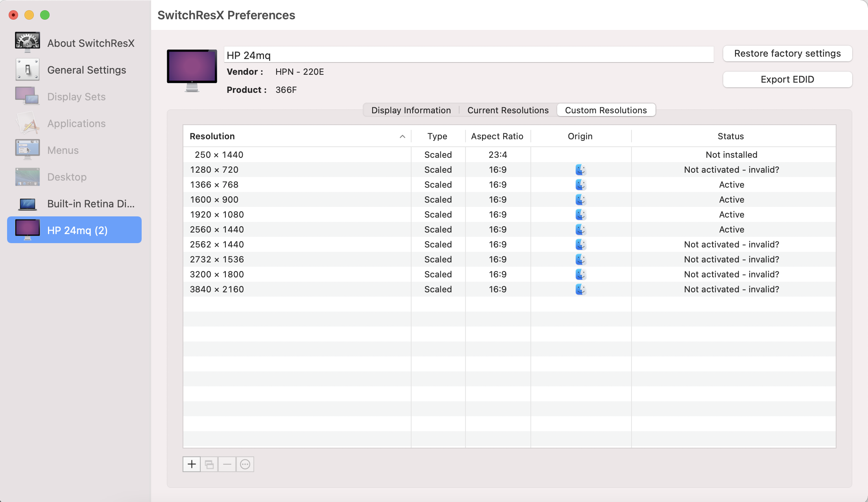Switch to the Display Information tab

411,110
